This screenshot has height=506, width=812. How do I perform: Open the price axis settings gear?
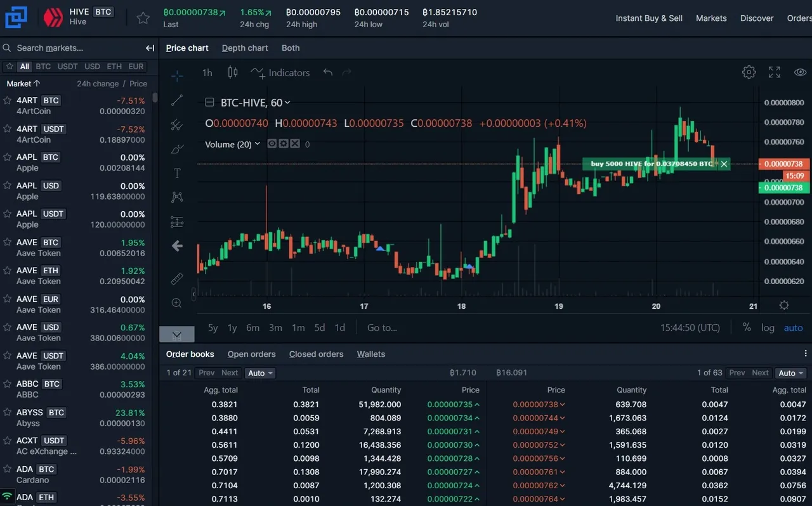[784, 306]
